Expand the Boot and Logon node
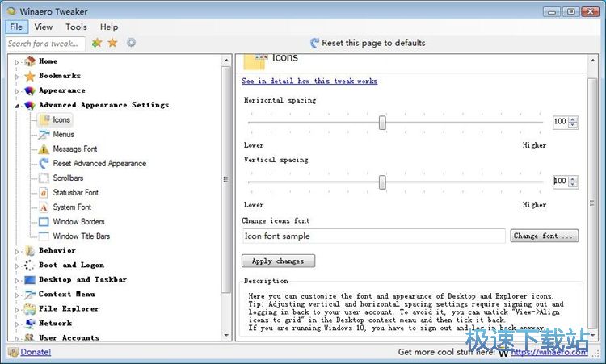This screenshot has height=364, width=606. coord(17,266)
